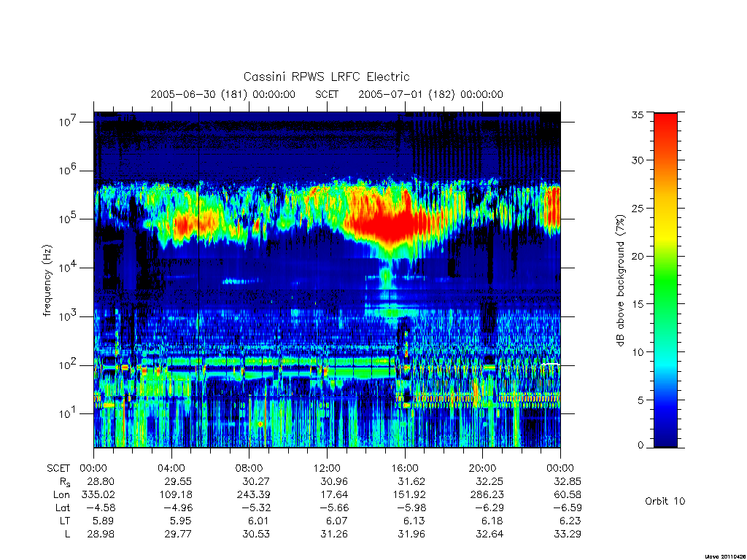Click the Lat value -6.59
Image resolution: width=747 pixels, height=560 pixels.
[566, 507]
